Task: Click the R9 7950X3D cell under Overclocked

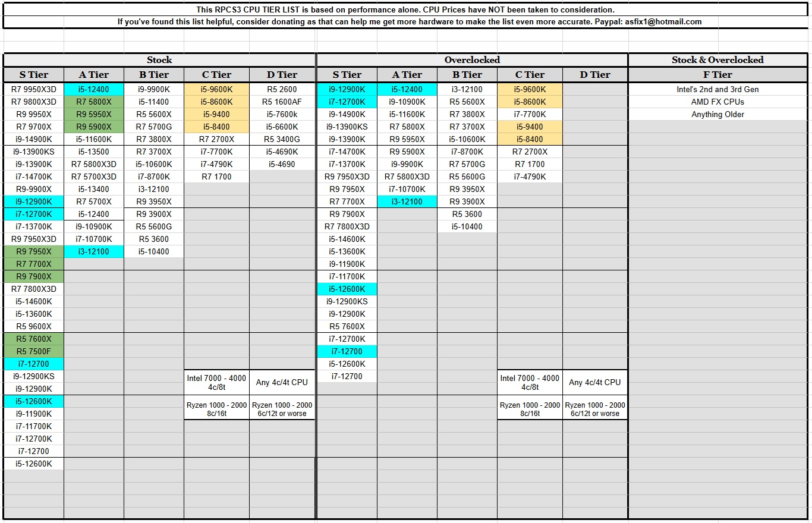Action: 347,177
